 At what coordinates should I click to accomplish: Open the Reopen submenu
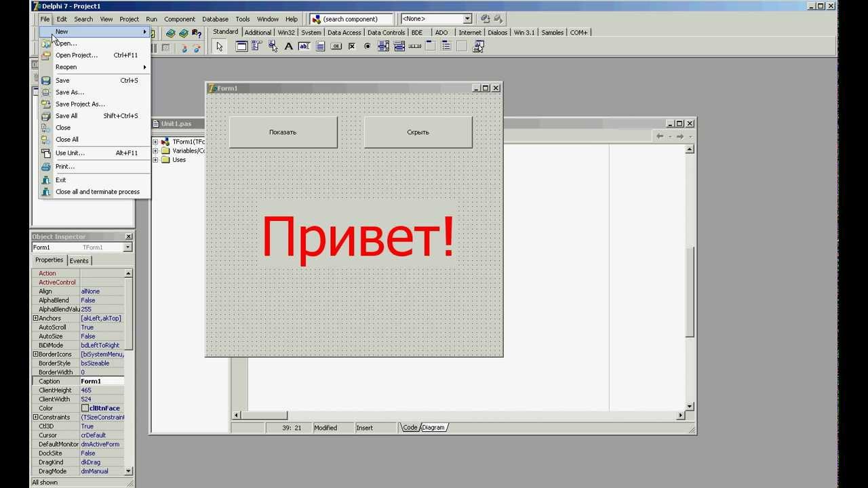point(94,67)
